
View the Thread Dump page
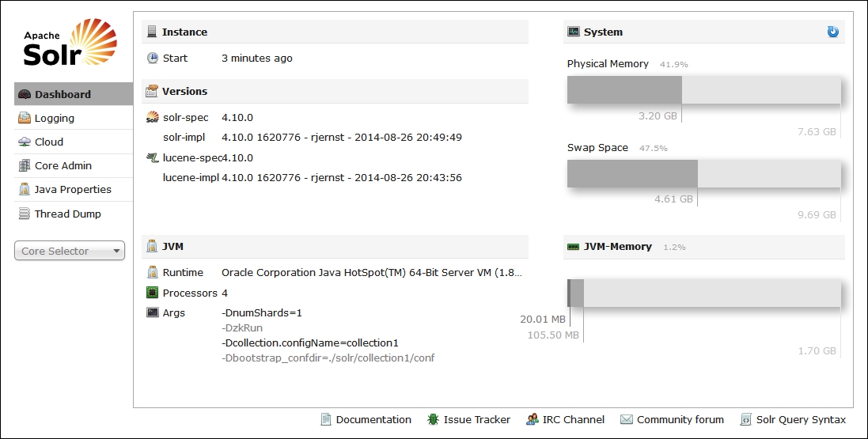coord(74,214)
